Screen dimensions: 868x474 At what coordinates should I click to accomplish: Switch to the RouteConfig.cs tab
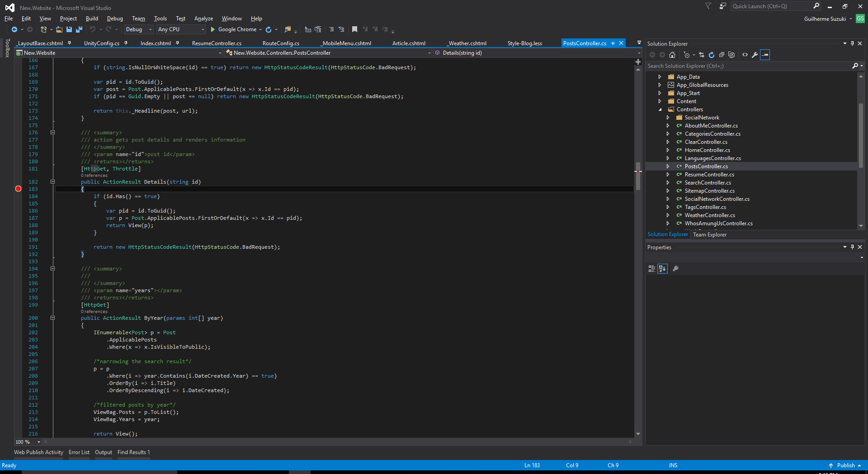pyautogui.click(x=281, y=43)
